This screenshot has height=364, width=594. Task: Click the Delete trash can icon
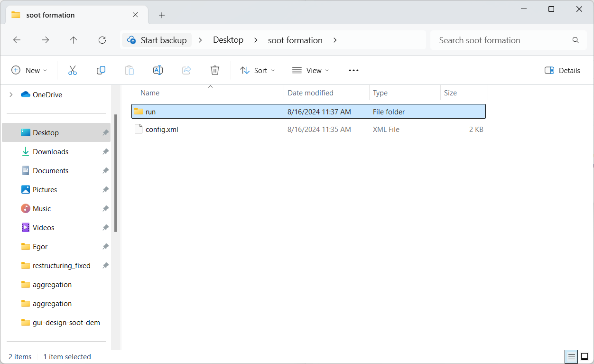[x=215, y=70]
